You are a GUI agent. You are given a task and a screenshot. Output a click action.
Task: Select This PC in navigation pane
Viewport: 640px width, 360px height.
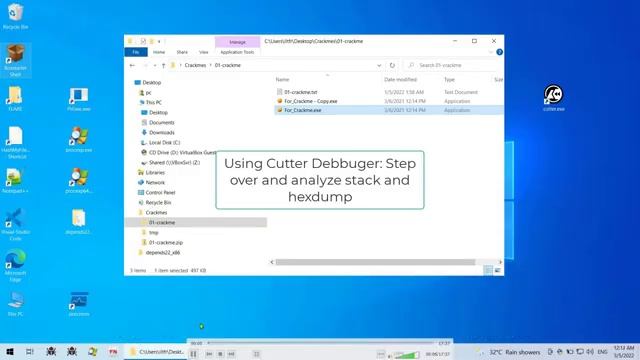click(153, 102)
